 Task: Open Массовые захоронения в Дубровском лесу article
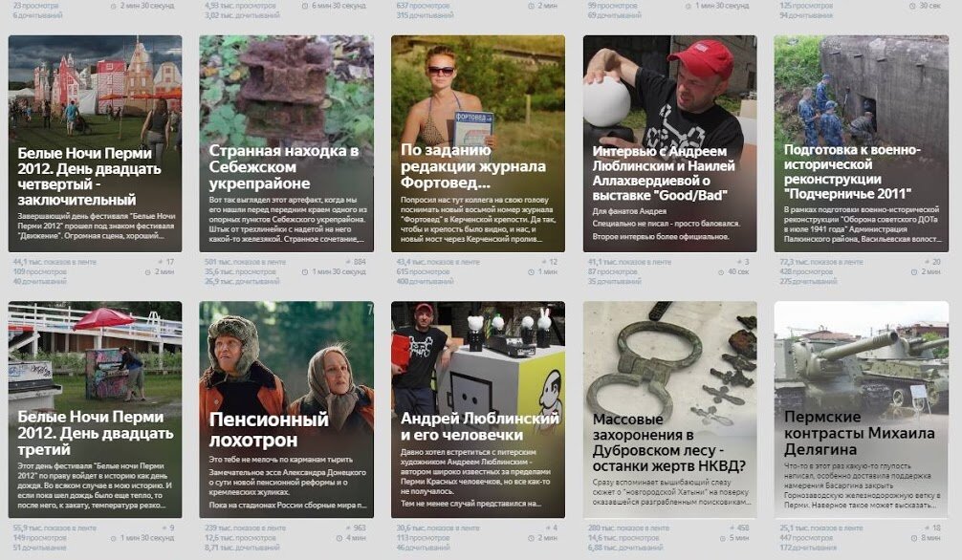pyautogui.click(x=670, y=409)
